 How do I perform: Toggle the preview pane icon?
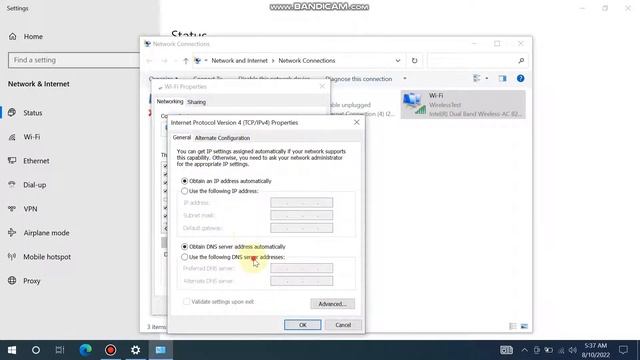tap(502, 78)
